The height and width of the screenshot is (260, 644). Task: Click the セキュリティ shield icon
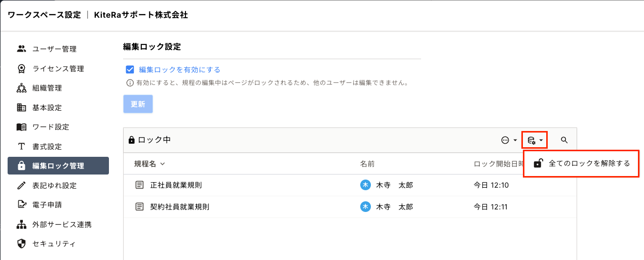tap(21, 244)
